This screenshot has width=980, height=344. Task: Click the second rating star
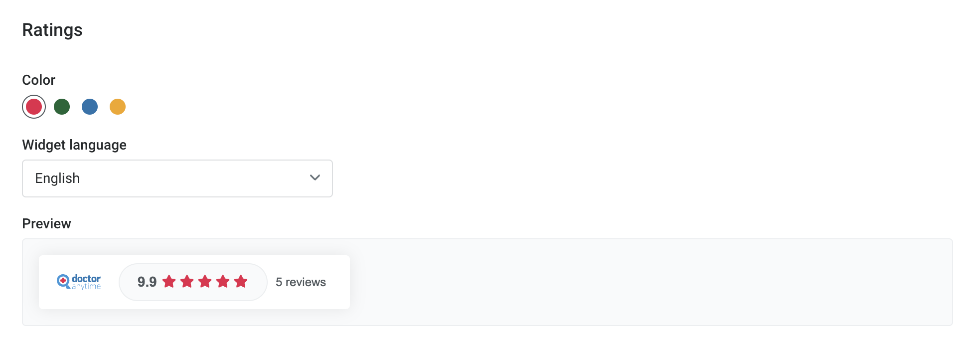pos(187,282)
